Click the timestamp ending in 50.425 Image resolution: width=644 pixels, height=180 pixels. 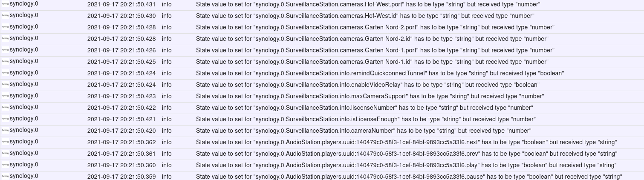(121, 62)
